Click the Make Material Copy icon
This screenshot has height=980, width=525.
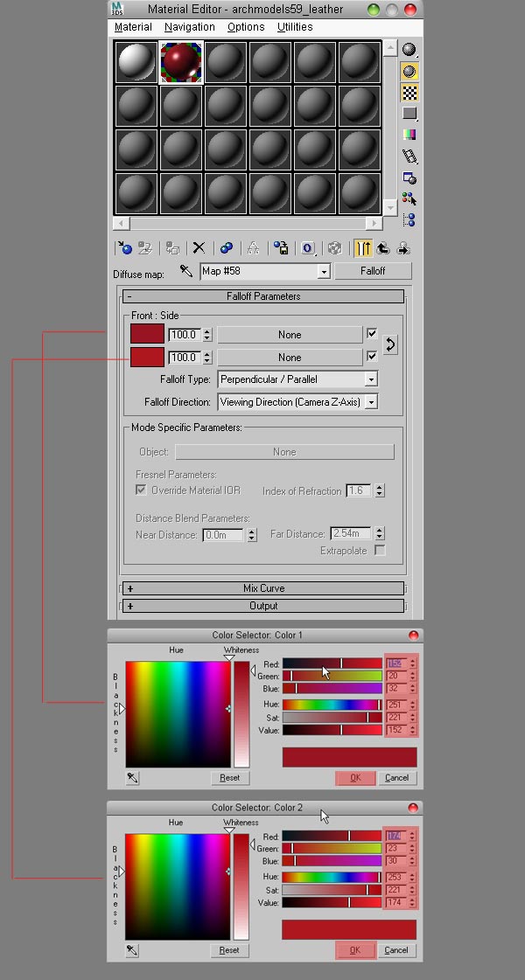pos(227,248)
